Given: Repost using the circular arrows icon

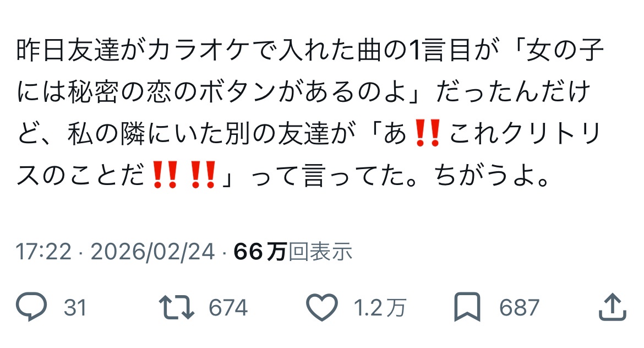Looking at the screenshot, I should pyautogui.click(x=177, y=307).
